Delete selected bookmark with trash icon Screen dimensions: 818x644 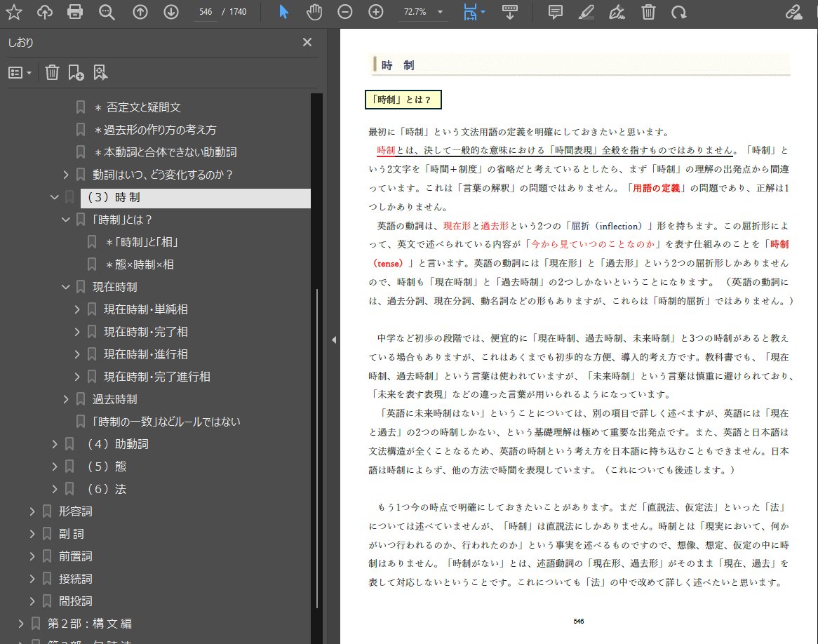click(52, 72)
